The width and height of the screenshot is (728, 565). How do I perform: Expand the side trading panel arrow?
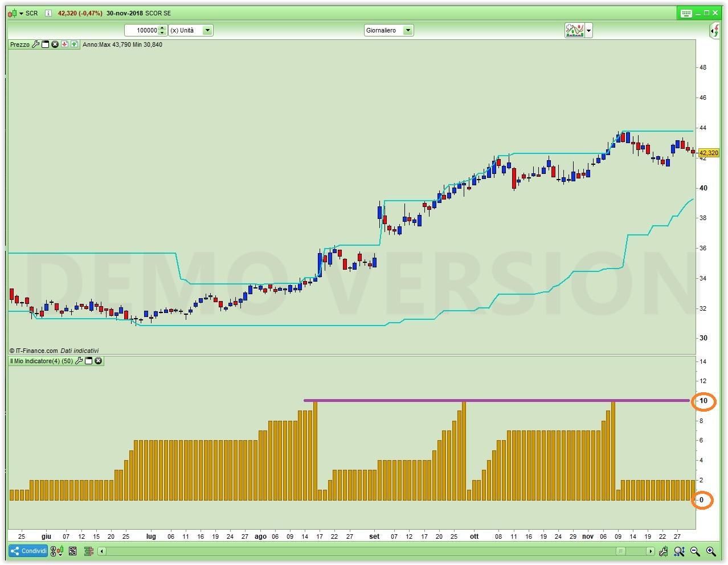(x=715, y=31)
